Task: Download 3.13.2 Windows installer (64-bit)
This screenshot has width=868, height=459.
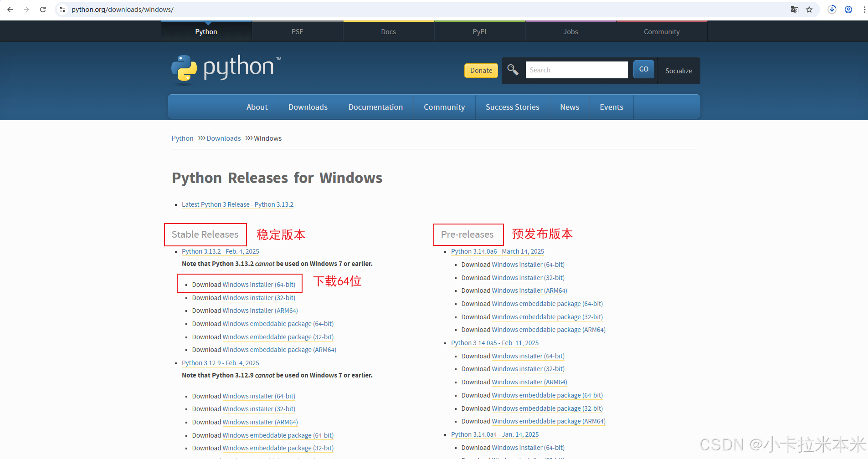Action: pyautogui.click(x=259, y=285)
